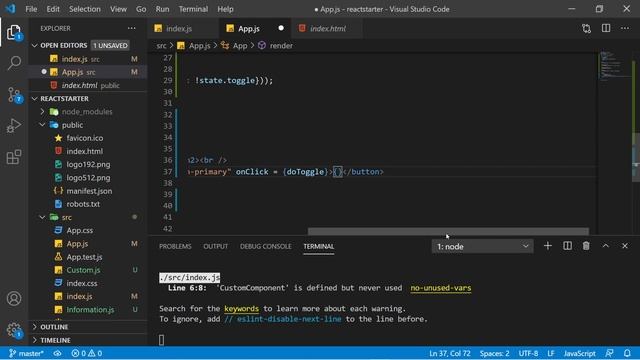
Task: Switch to the Debug Console tab
Action: pos(266,247)
